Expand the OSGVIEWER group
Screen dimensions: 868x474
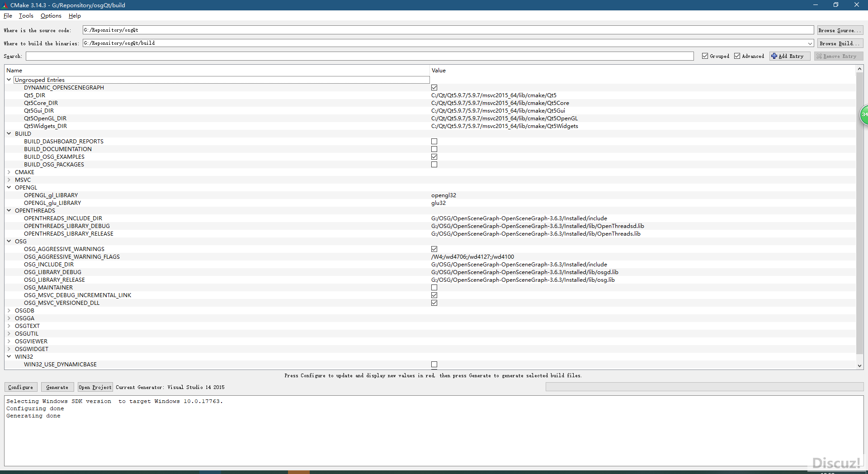[x=9, y=341]
